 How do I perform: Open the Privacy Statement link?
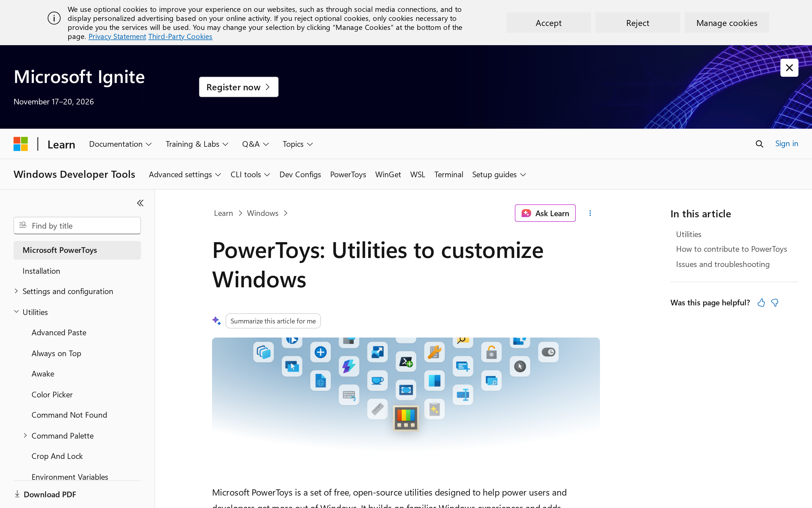117,36
